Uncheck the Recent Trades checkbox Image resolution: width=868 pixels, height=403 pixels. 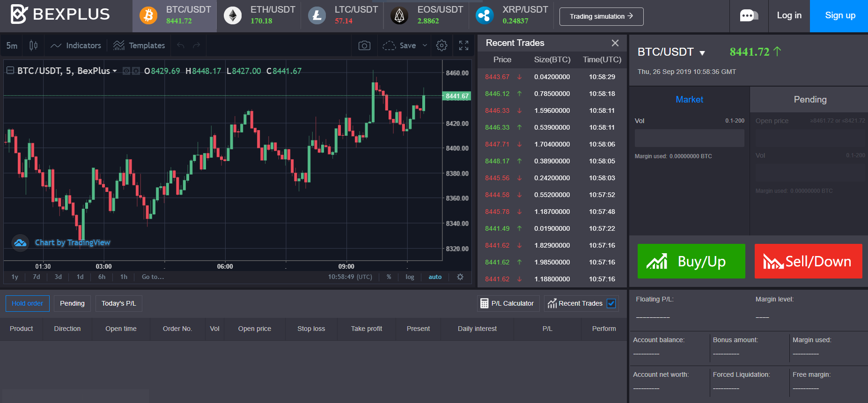pyautogui.click(x=611, y=303)
